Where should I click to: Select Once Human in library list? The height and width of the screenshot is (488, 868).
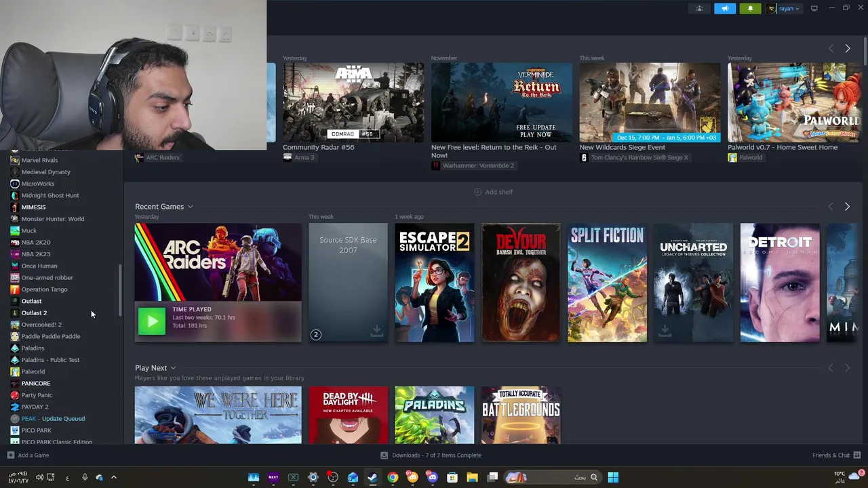coord(39,266)
